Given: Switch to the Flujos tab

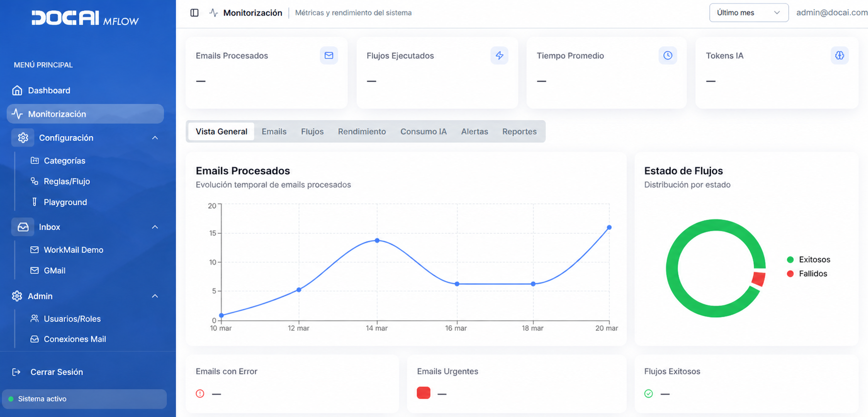Looking at the screenshot, I should (312, 131).
